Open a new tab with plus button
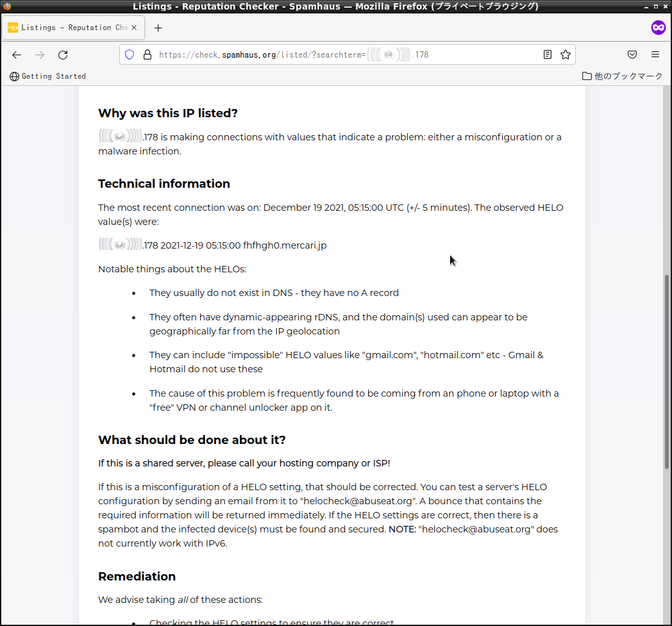The width and height of the screenshot is (672, 626). tap(158, 28)
